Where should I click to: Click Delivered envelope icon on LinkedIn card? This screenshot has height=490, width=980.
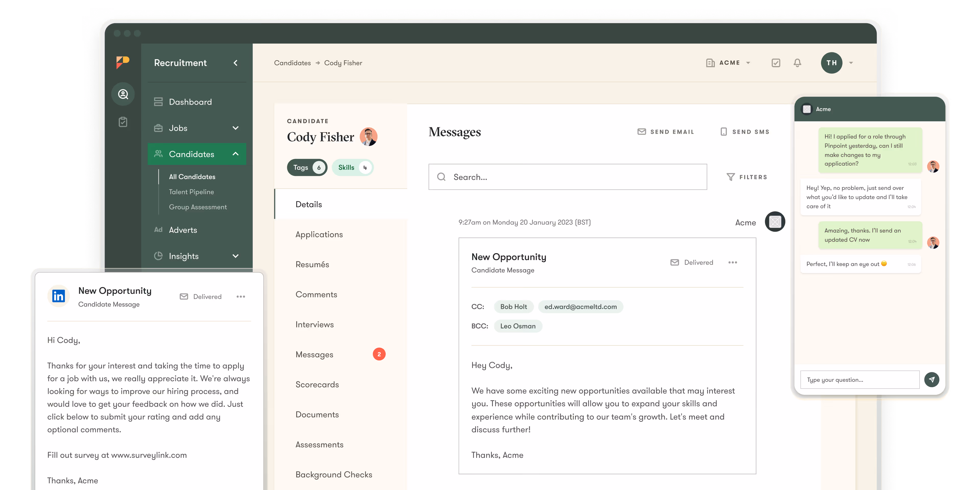pos(184,297)
